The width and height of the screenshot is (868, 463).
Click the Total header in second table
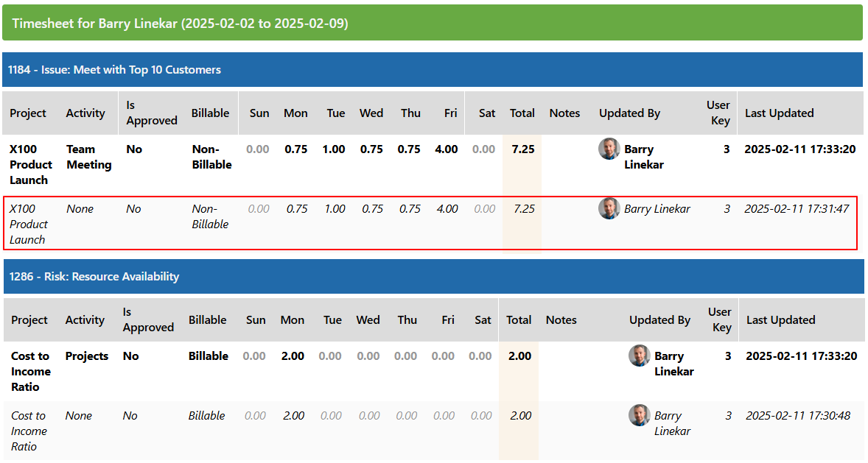pyautogui.click(x=519, y=320)
